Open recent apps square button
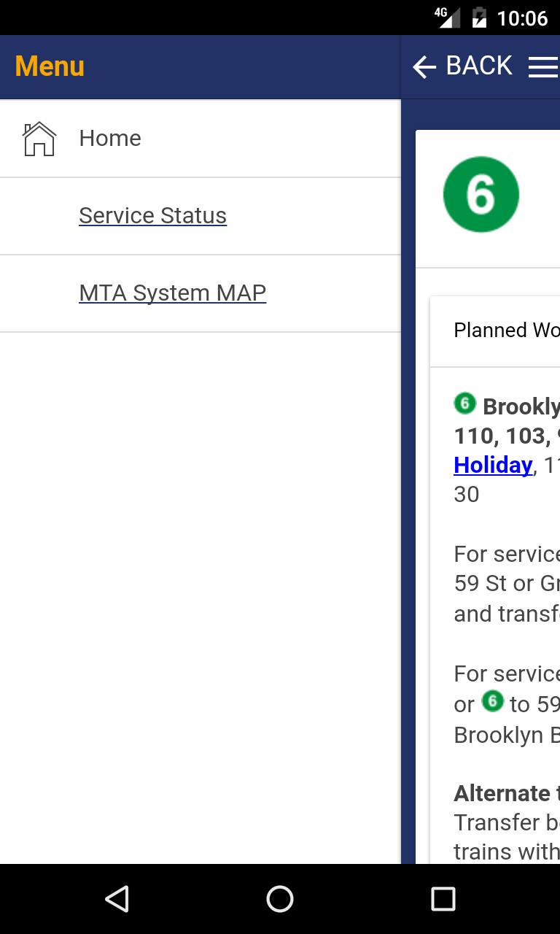Screen dimensions: 560x934 click(x=443, y=899)
